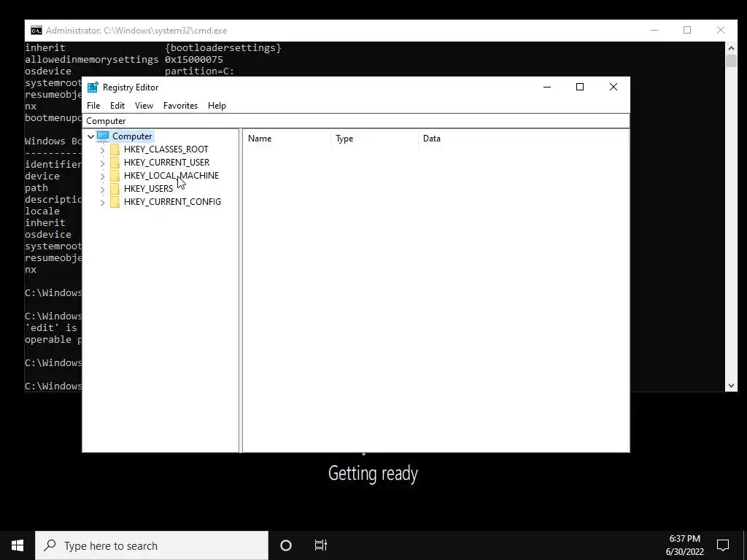This screenshot has width=747, height=560.
Task: Click the registry address bar
Action: (x=356, y=121)
